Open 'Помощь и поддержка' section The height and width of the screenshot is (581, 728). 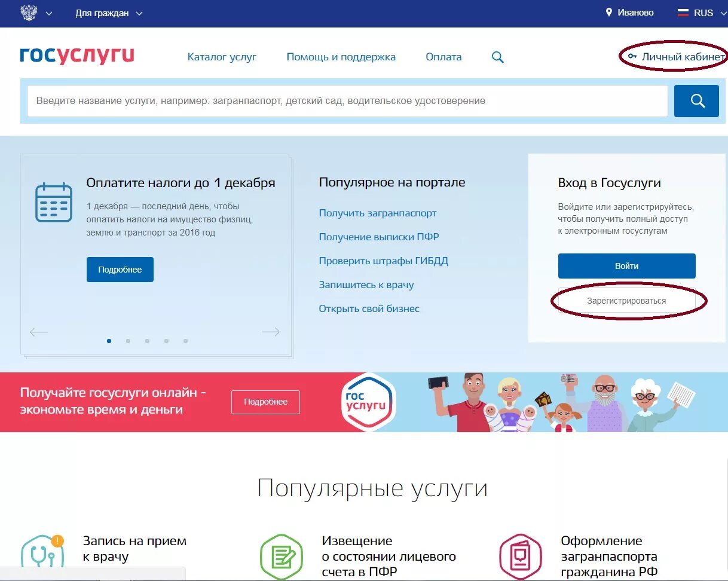341,57
